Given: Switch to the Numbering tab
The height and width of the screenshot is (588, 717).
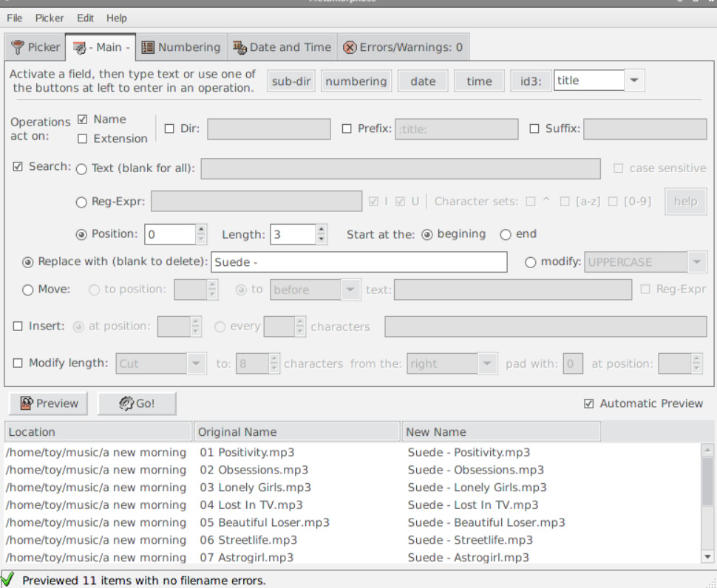Looking at the screenshot, I should click(x=182, y=47).
